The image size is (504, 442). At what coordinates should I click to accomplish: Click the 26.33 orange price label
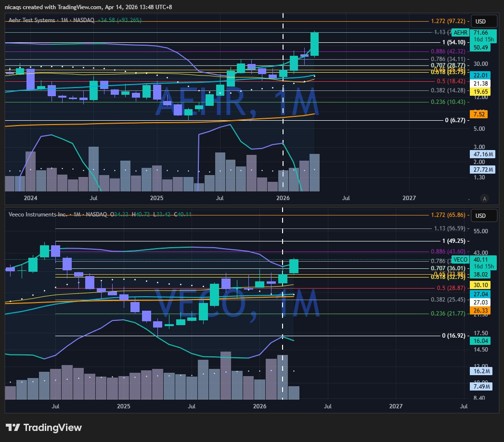[480, 311]
